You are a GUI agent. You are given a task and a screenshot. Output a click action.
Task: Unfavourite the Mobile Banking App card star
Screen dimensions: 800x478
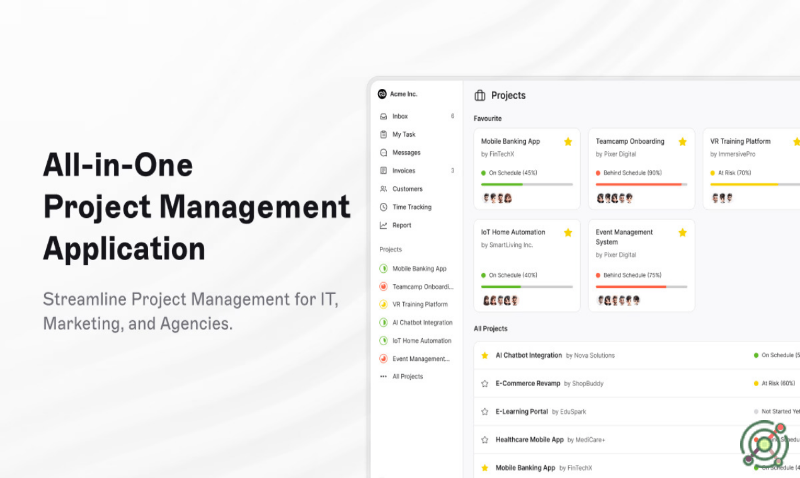[x=568, y=142]
